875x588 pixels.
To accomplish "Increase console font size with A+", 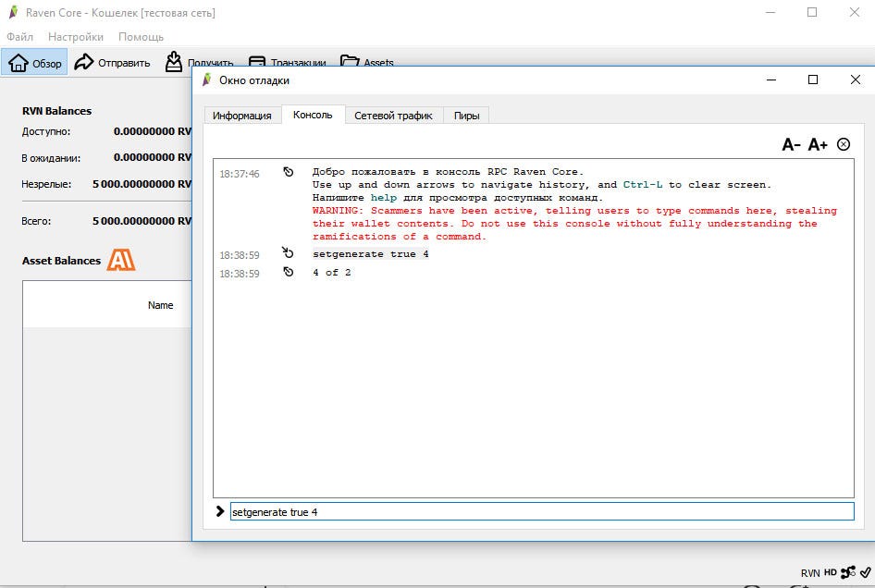I will click(x=818, y=145).
